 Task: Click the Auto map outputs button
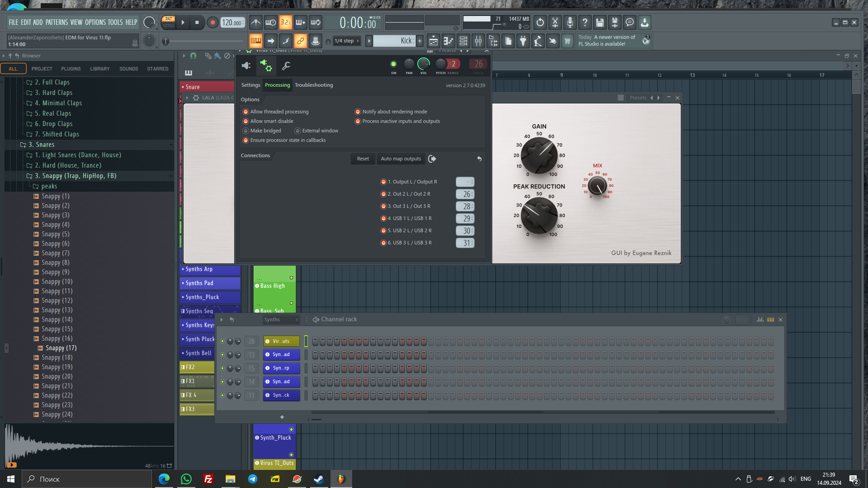[401, 159]
